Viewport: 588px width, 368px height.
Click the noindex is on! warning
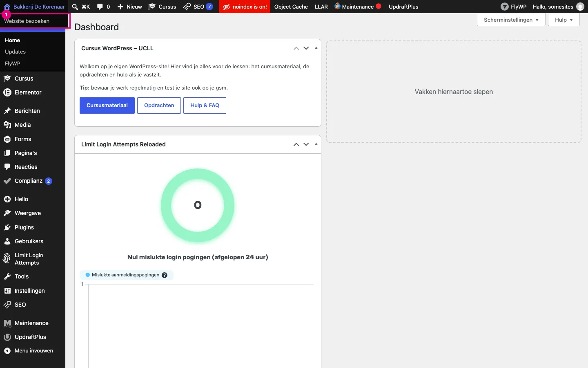pyautogui.click(x=245, y=7)
